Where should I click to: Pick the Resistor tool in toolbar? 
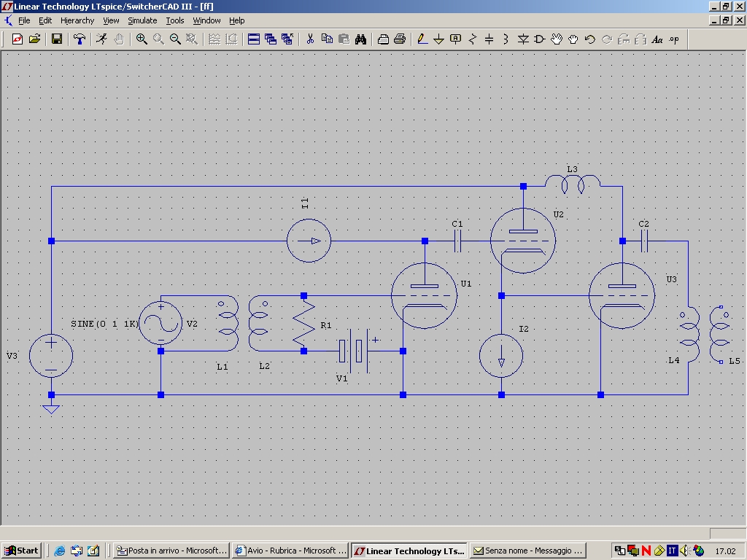473,39
